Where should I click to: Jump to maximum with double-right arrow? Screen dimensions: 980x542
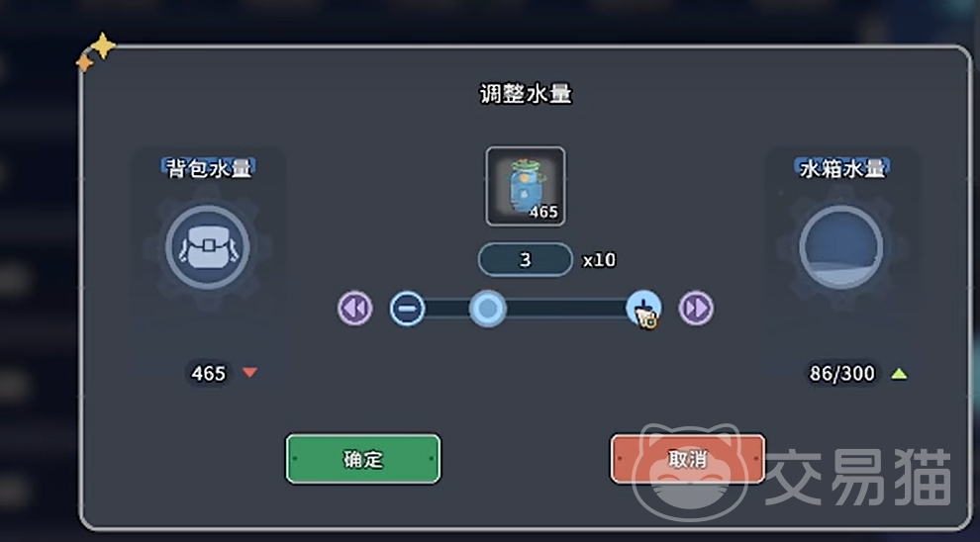pos(696,308)
